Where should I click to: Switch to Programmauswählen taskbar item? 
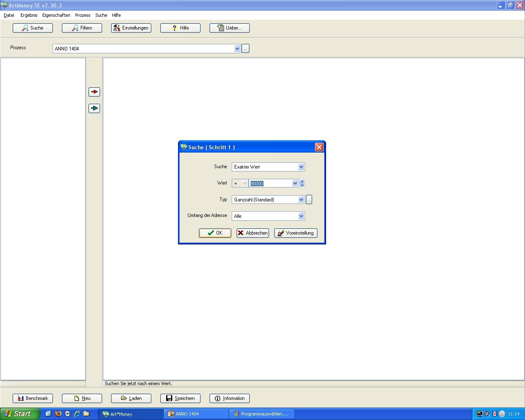pyautogui.click(x=262, y=414)
